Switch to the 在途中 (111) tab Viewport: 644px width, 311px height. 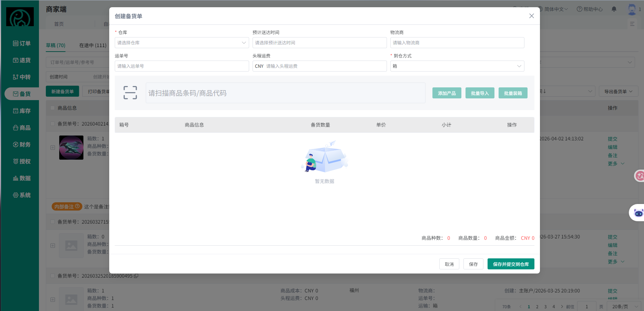[x=93, y=45]
